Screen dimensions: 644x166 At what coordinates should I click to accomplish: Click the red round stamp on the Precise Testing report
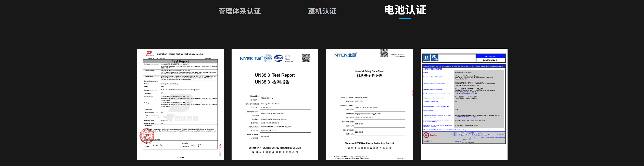pos(147,136)
